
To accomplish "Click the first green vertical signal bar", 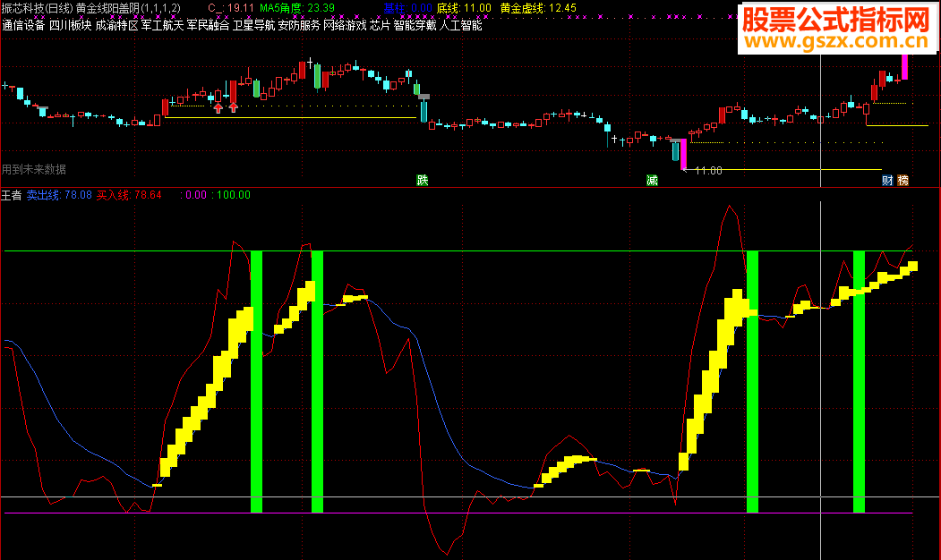I will pos(256,382).
